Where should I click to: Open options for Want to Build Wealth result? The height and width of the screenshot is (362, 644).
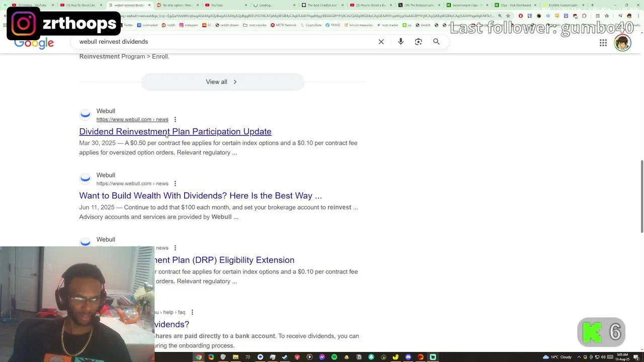(x=175, y=184)
